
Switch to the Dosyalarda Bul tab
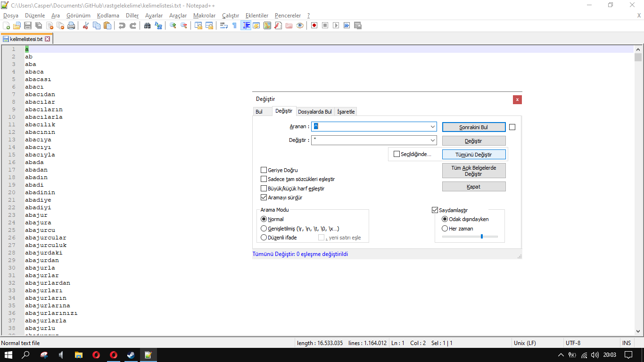coord(315,112)
